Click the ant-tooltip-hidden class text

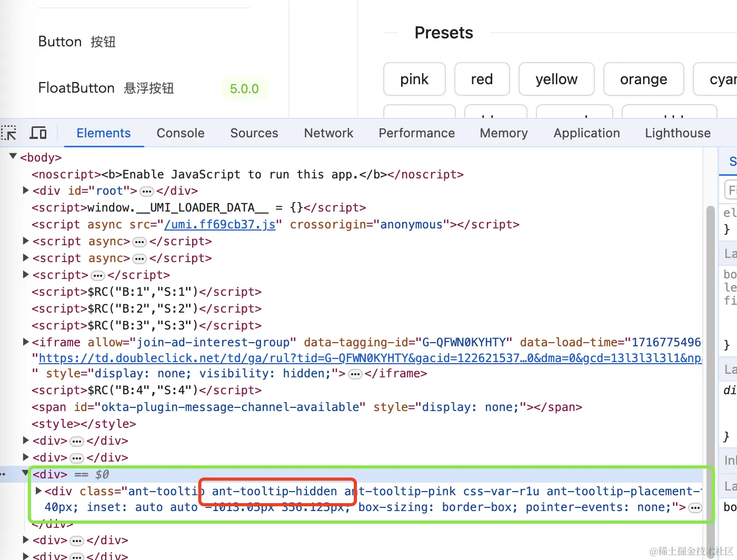tap(274, 492)
